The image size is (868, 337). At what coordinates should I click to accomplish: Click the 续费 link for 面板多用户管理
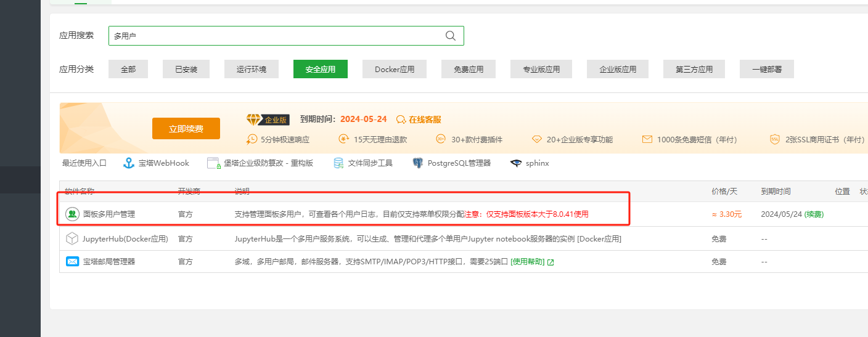click(814, 214)
